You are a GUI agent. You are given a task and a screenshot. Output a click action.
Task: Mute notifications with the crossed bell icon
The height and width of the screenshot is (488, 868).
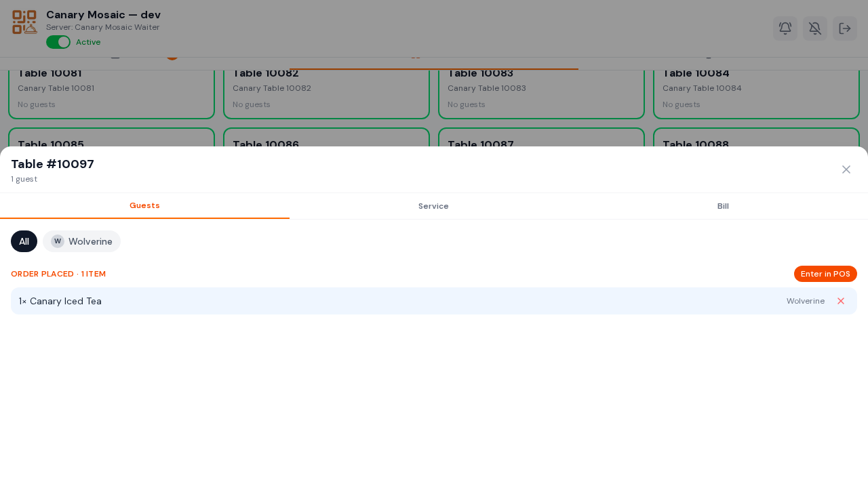click(815, 28)
